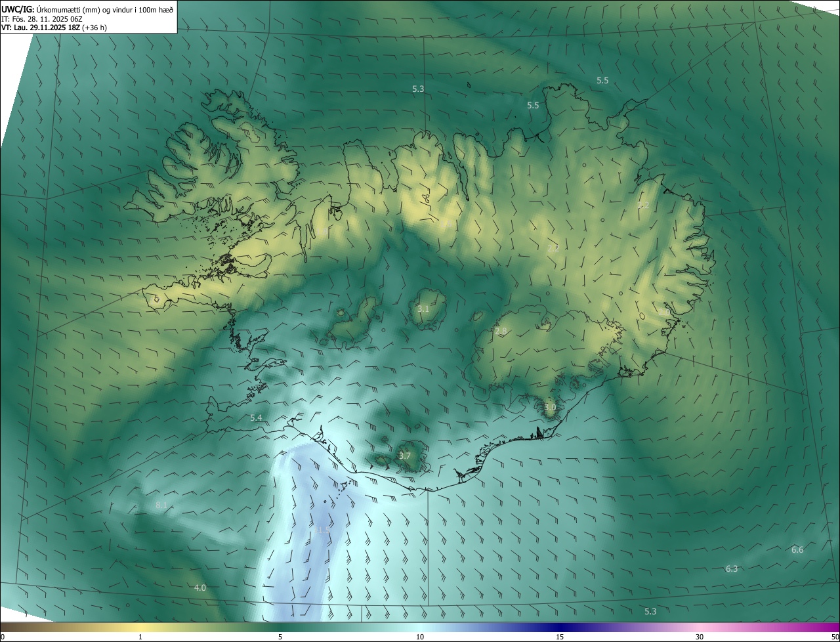
Task: Click the colorbar tick label 1
Action: coord(140,637)
